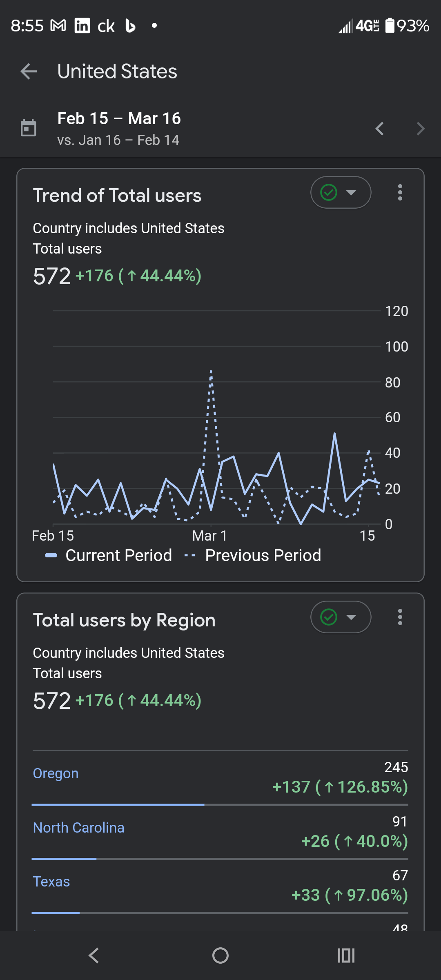
Task: Tap the green check status on Trend card
Action: [x=329, y=192]
